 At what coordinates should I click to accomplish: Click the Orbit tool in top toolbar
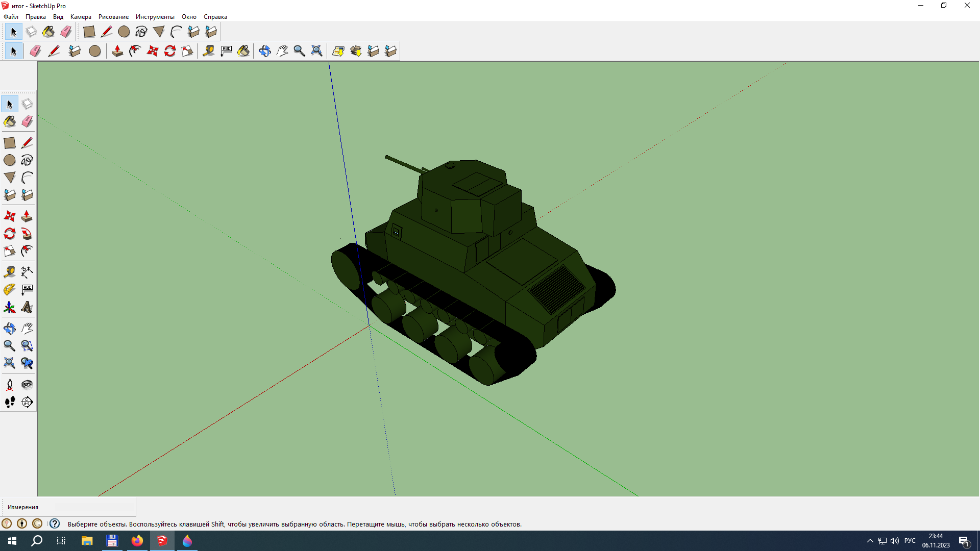[x=264, y=51]
